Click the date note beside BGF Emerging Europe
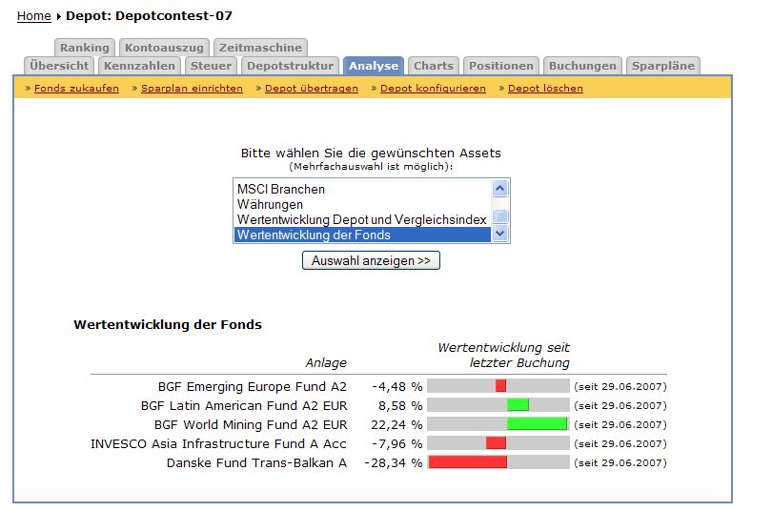This screenshot has height=532, width=772. click(620, 387)
